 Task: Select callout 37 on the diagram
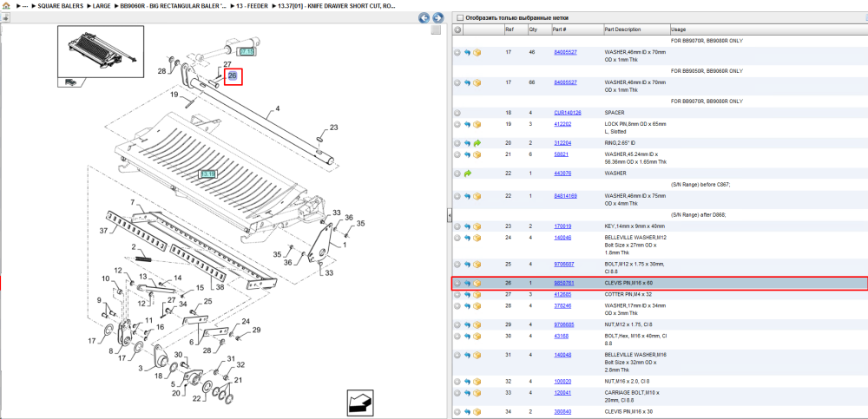[x=103, y=230]
